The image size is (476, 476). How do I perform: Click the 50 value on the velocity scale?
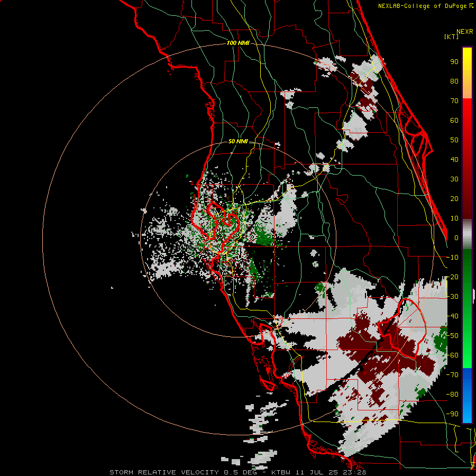click(x=454, y=140)
